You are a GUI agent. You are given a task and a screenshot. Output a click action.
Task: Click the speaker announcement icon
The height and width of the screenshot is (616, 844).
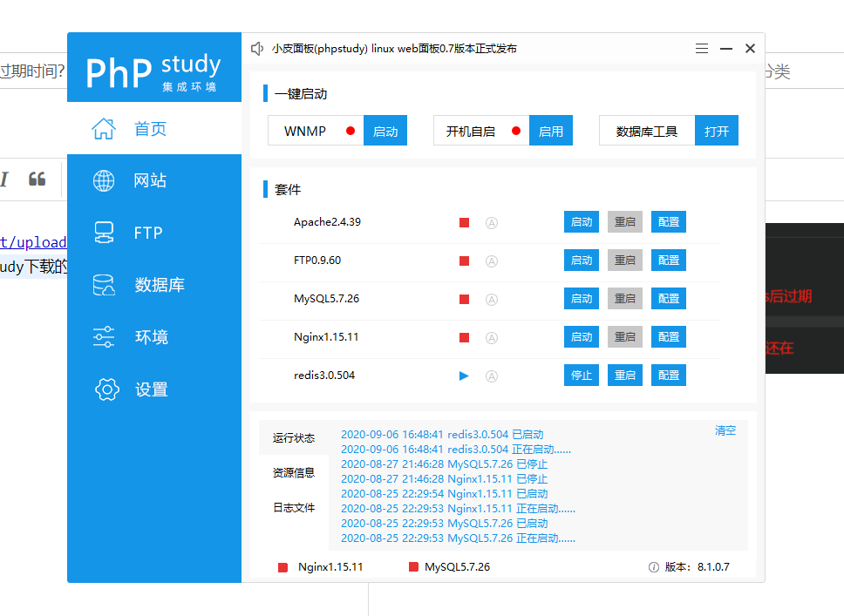click(257, 49)
